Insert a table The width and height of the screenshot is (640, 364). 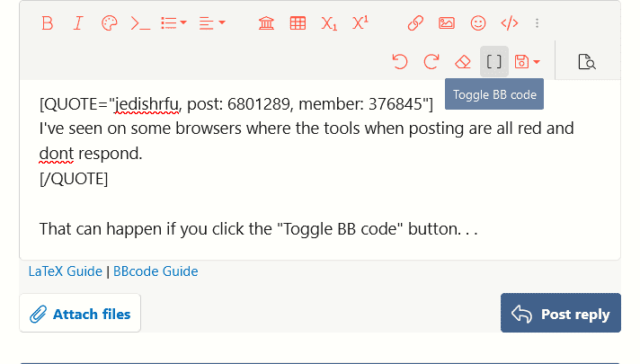point(298,23)
